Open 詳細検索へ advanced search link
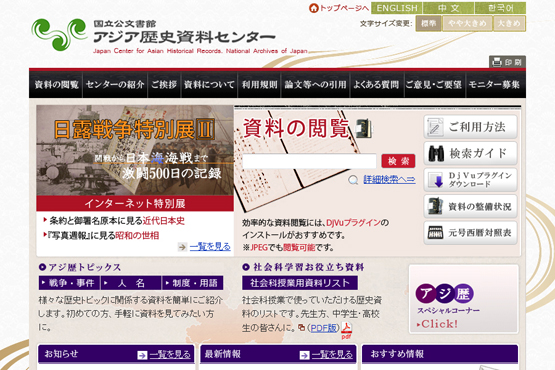The image size is (555, 370). 389,180
